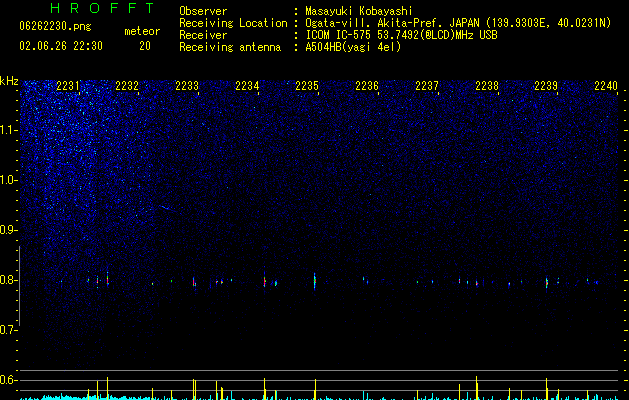This screenshot has width=629, height=400.
Task: Click the Receiver ICOM IC-575 value
Action: 401,35
